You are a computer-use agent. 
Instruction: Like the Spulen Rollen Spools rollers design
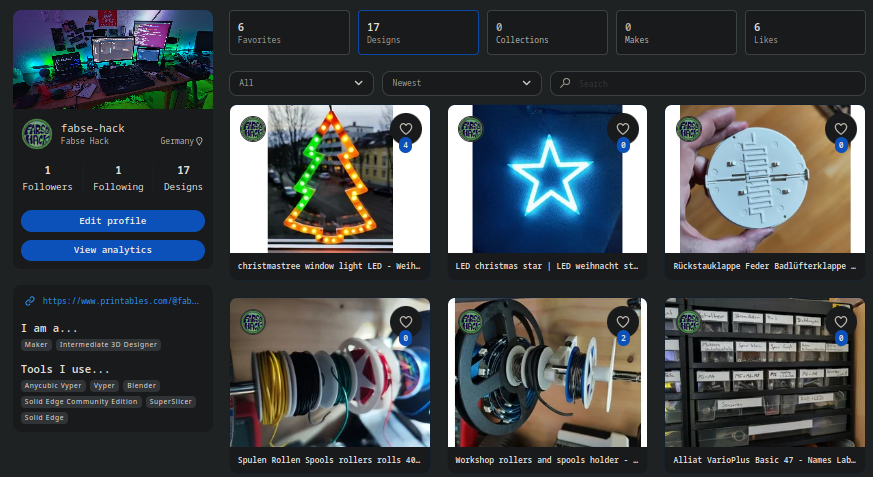tap(406, 321)
